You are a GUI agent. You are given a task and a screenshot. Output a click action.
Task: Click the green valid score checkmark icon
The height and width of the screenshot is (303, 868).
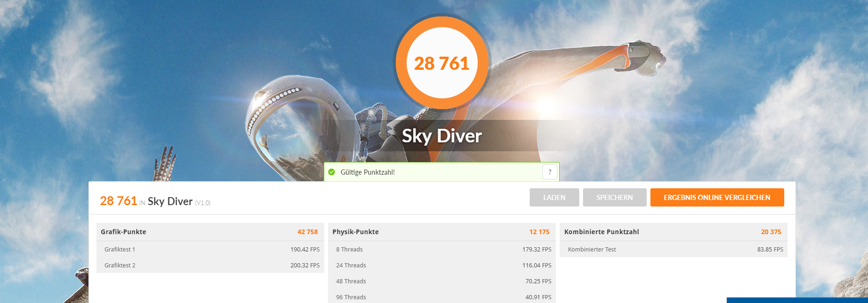(x=332, y=172)
